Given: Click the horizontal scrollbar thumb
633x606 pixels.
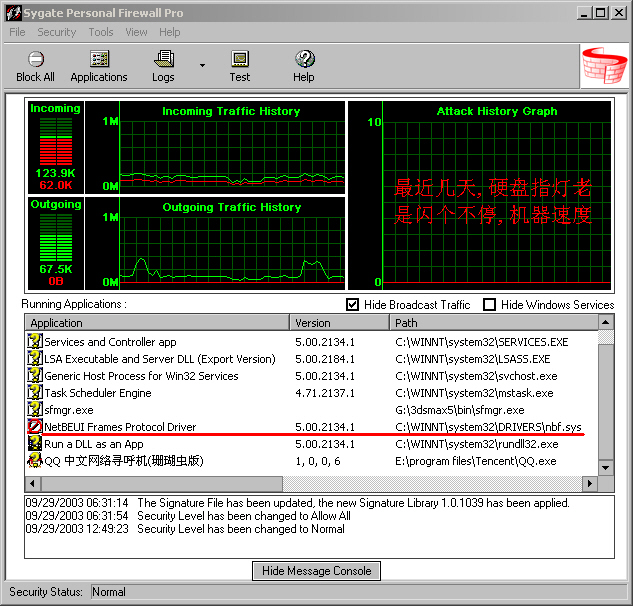Looking at the screenshot, I should (x=161, y=483).
